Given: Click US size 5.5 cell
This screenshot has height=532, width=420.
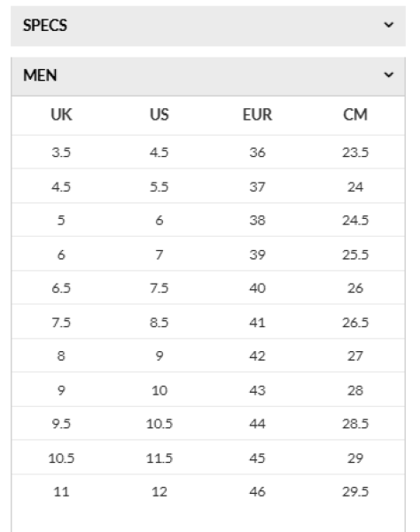Looking at the screenshot, I should [159, 187].
